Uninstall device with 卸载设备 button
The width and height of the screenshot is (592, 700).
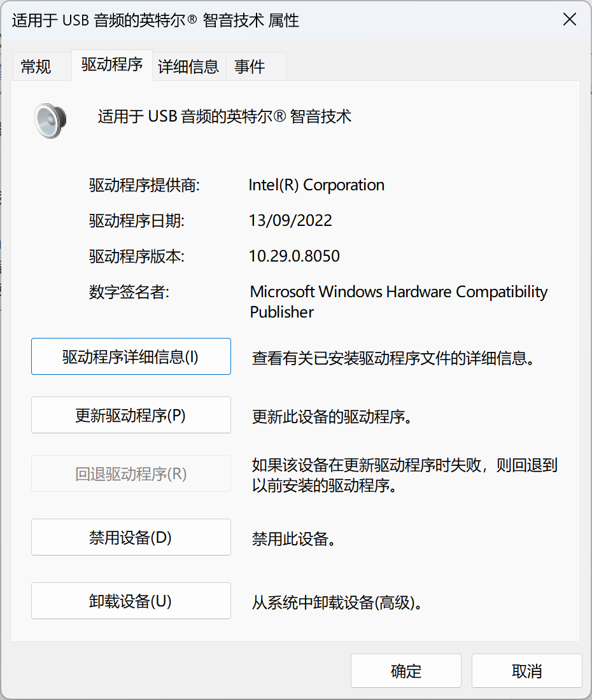tap(130, 601)
